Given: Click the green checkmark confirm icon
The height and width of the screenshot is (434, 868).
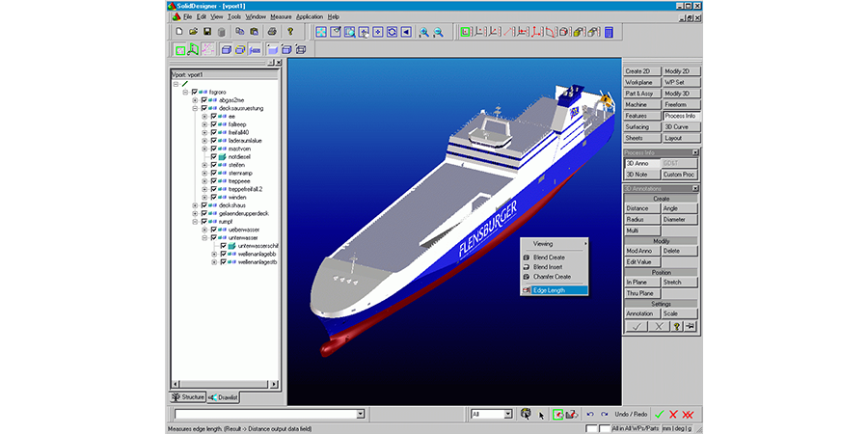Looking at the screenshot, I should [x=658, y=414].
